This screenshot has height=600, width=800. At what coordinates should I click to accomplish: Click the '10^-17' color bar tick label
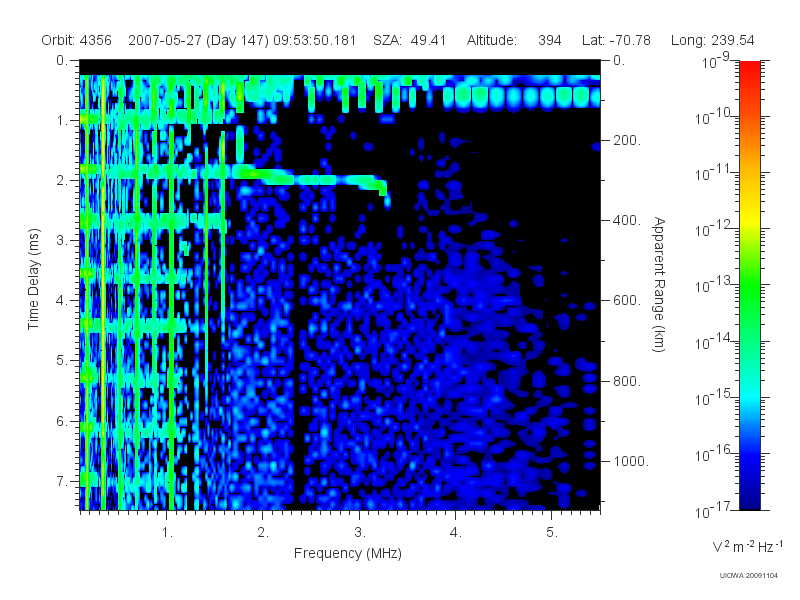point(714,509)
